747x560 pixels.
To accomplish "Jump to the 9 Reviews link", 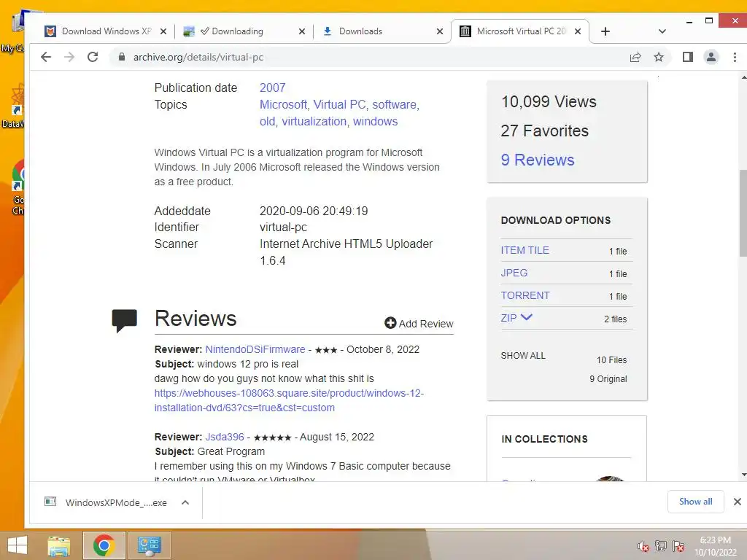I will click(538, 160).
